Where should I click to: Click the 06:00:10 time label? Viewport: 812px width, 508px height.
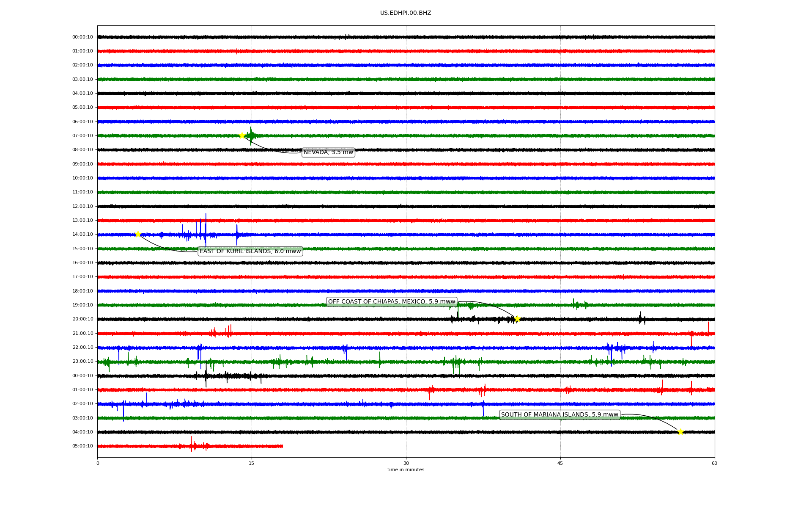point(82,122)
